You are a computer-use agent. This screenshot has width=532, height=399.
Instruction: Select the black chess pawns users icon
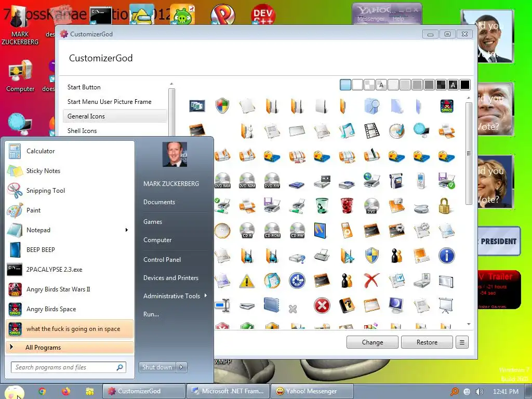coord(396,256)
